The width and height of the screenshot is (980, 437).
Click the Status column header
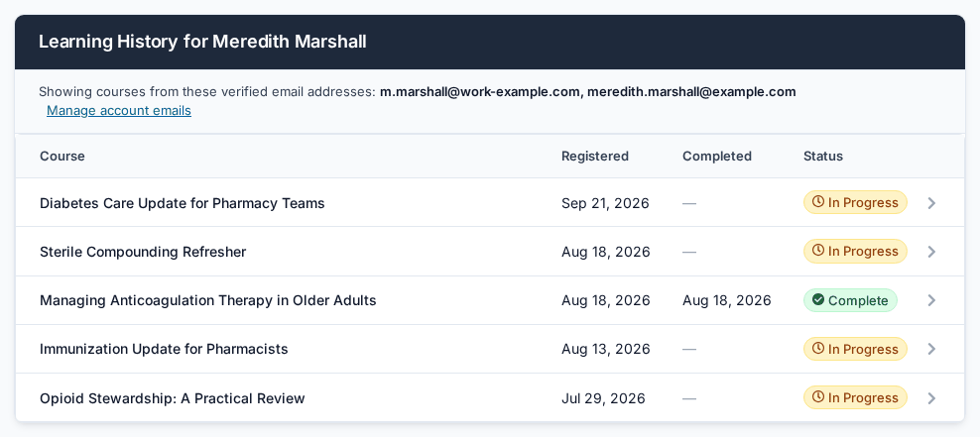(823, 157)
